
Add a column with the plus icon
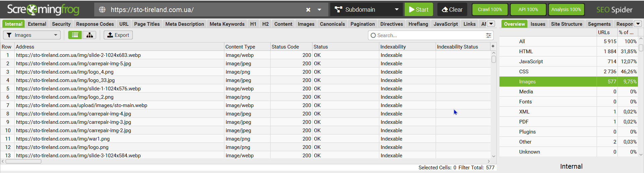tap(493, 47)
